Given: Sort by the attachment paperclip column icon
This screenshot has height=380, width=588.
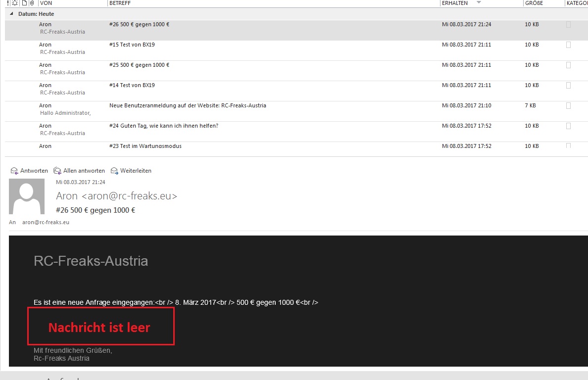Looking at the screenshot, I should (32, 3).
